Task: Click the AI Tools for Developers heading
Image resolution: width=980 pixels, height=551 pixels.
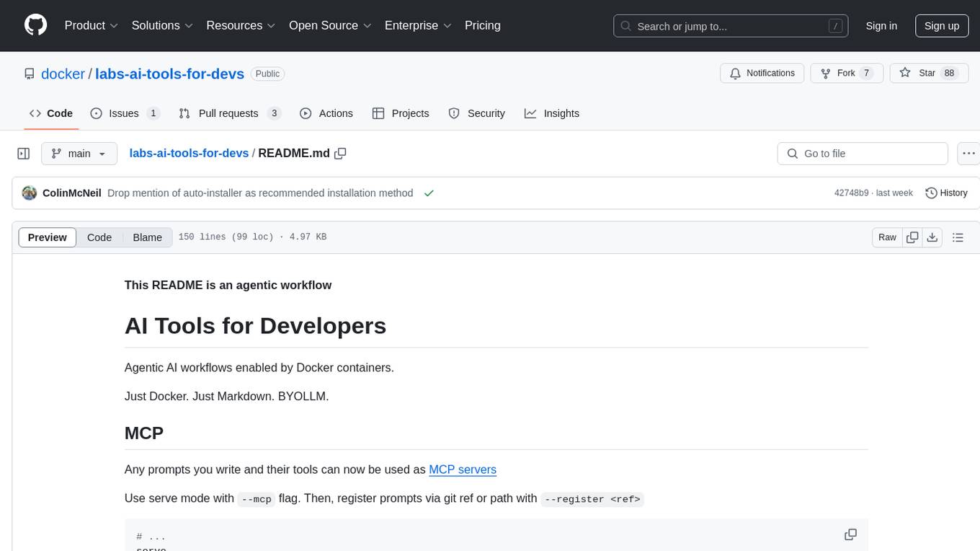Action: (x=255, y=325)
